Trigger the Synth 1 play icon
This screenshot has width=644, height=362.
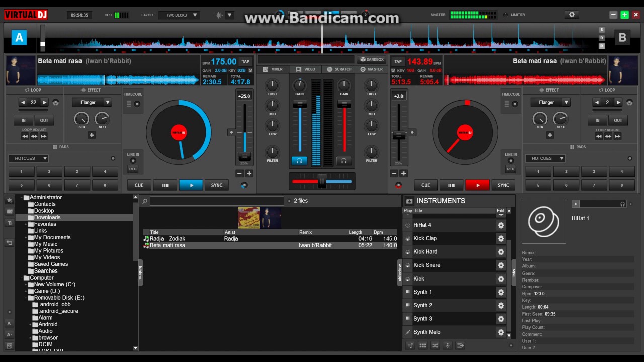[x=408, y=292]
